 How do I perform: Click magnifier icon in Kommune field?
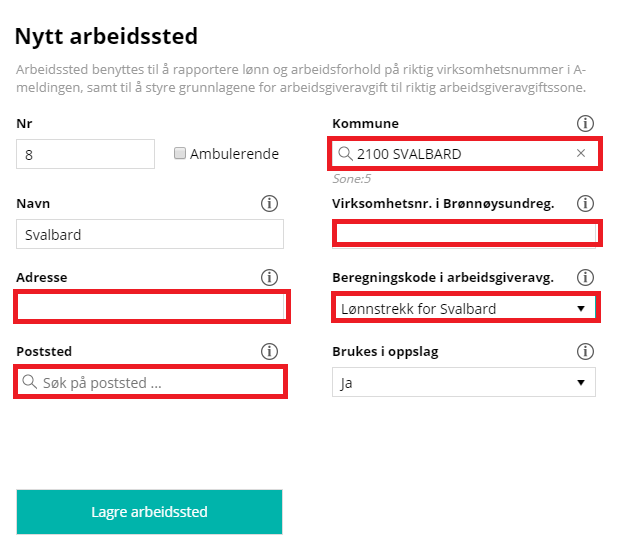345,153
